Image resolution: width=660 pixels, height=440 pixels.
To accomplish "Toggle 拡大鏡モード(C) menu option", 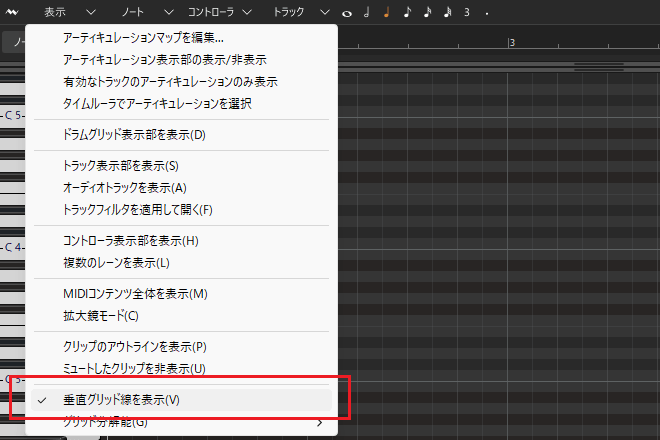I will (x=100, y=316).
